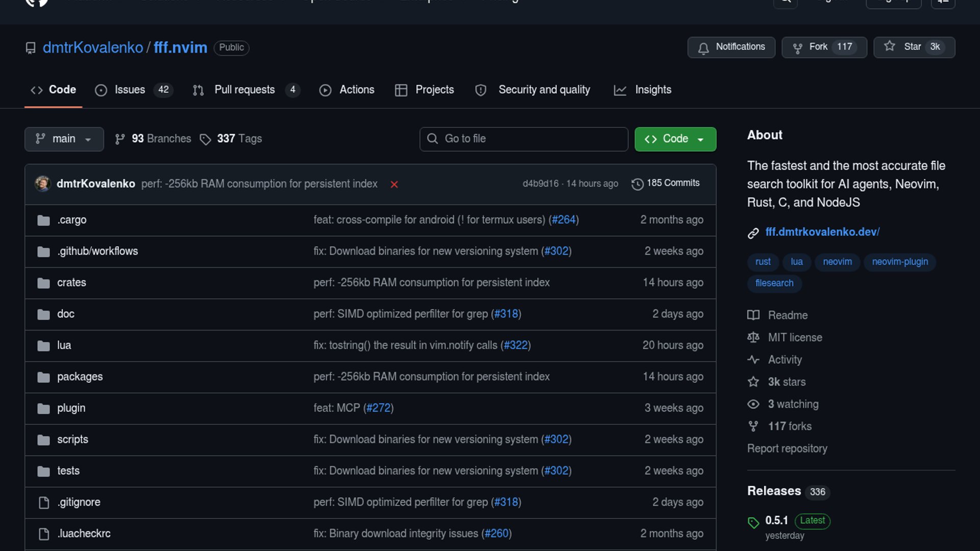Open the Pull requests tab
The width and height of the screenshot is (980, 551).
tap(244, 90)
